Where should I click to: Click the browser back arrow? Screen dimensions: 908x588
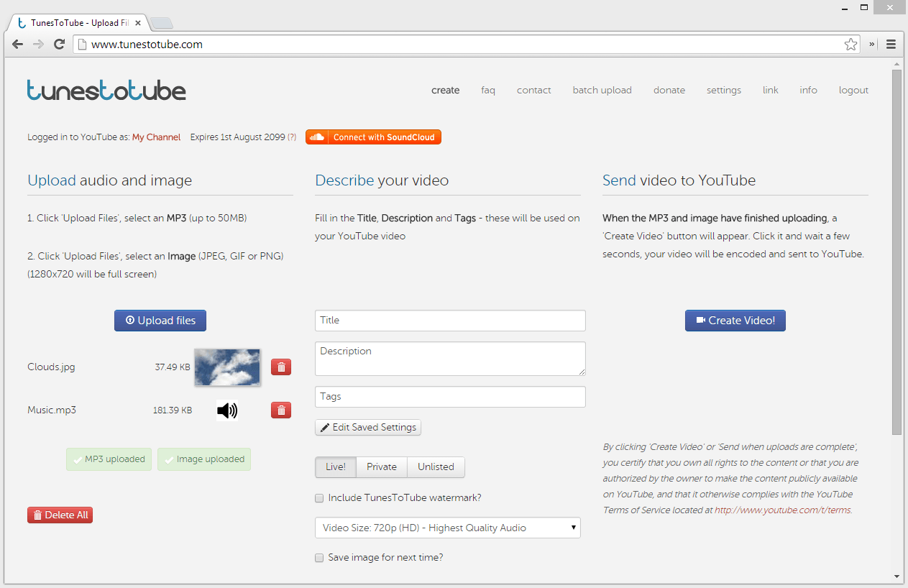pos(18,45)
